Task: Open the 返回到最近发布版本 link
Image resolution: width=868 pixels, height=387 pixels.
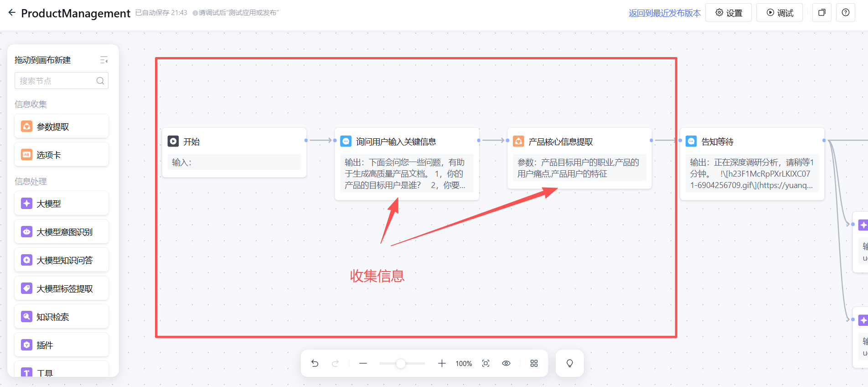Action: point(665,13)
